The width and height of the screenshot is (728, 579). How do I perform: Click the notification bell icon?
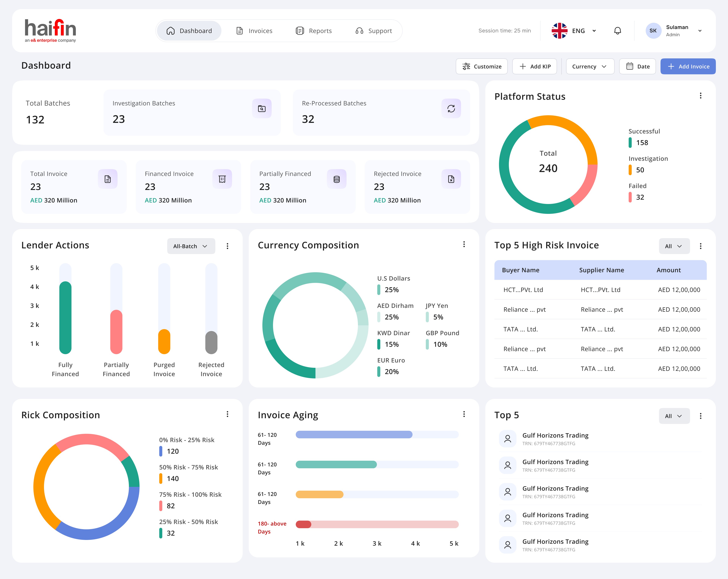click(x=617, y=31)
